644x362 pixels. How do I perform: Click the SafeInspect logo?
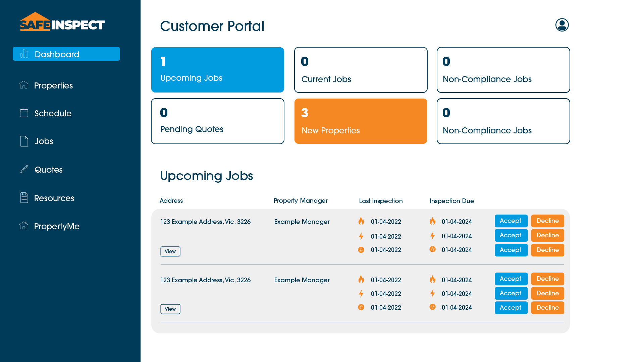(62, 22)
